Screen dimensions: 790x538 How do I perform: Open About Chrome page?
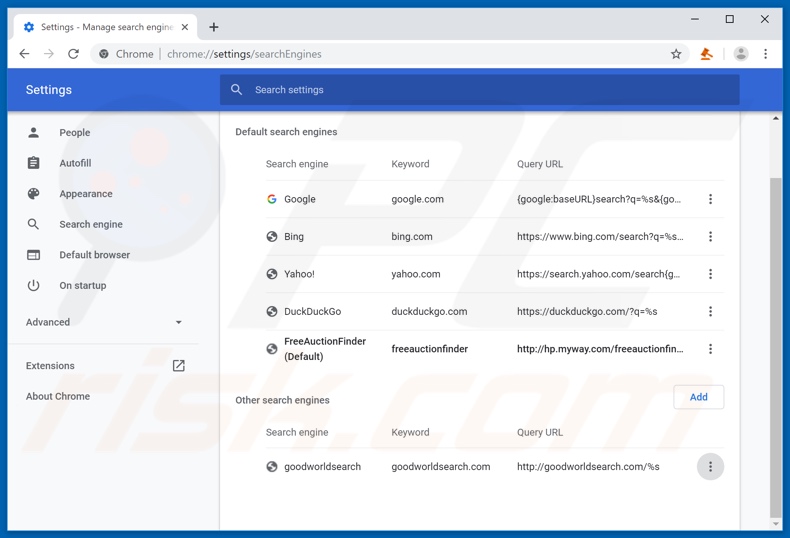click(x=58, y=396)
